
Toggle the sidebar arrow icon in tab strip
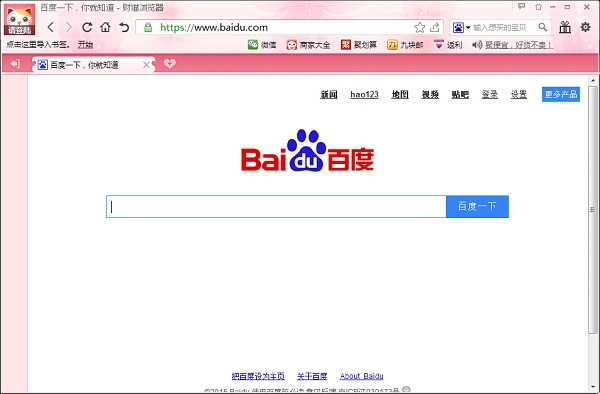(x=15, y=64)
